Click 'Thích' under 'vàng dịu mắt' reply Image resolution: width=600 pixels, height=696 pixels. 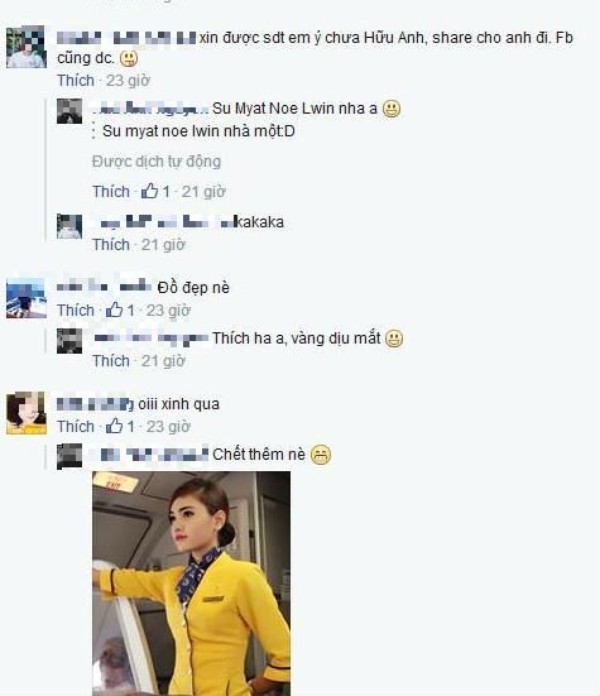coord(111,360)
